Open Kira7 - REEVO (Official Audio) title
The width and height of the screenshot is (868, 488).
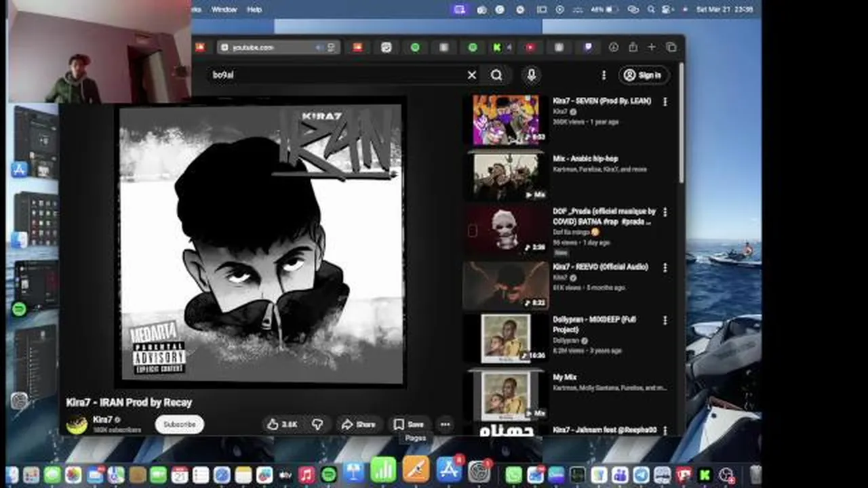point(600,267)
